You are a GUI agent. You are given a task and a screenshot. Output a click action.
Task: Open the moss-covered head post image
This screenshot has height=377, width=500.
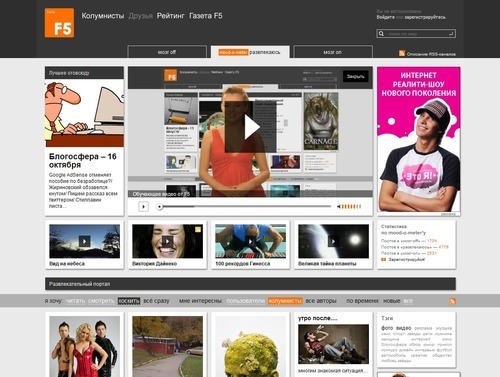click(250, 347)
